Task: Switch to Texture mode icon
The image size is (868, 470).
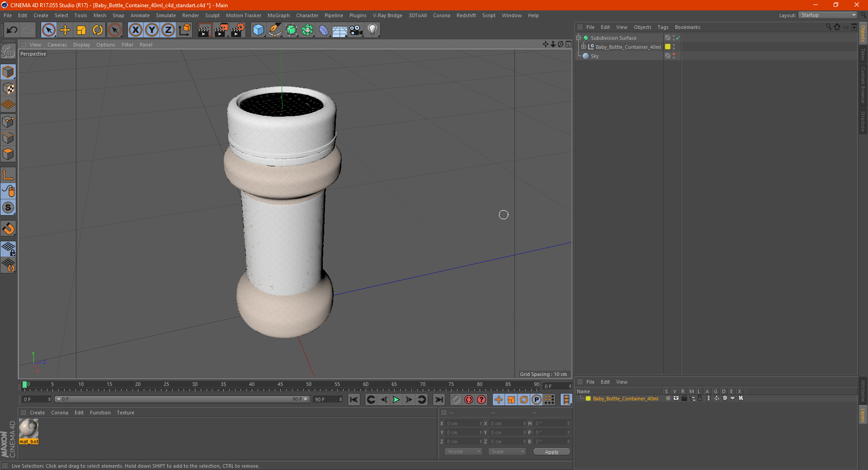Action: point(9,89)
